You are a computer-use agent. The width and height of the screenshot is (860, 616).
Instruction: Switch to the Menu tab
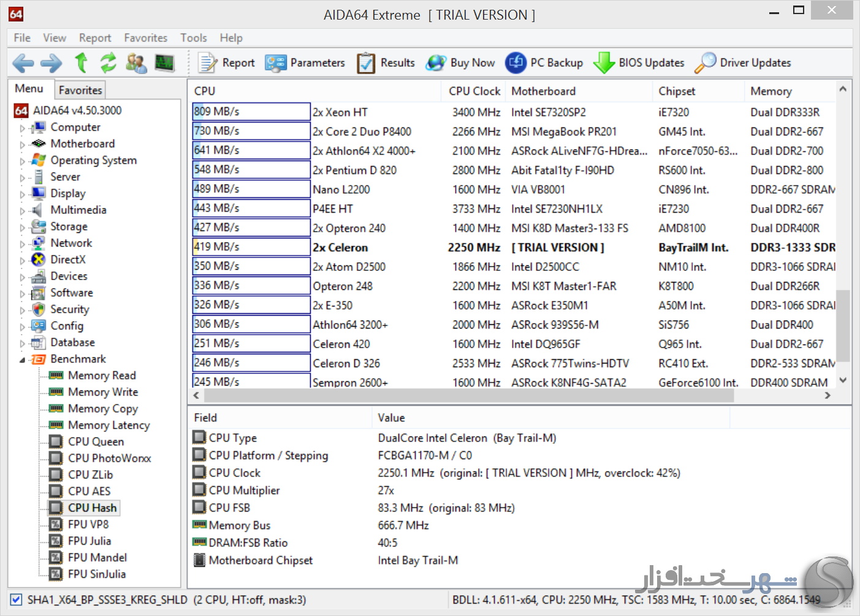(x=29, y=89)
